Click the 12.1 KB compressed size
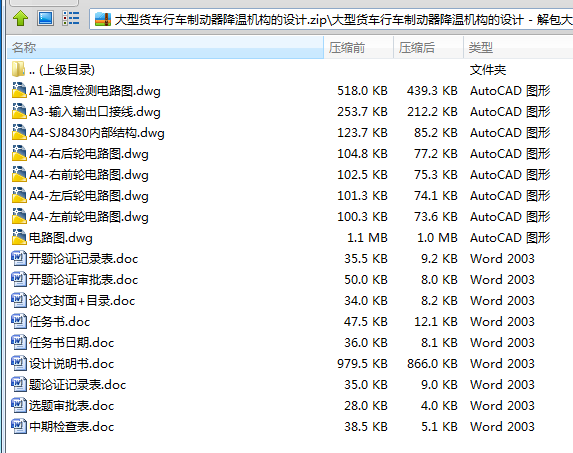Screen dimensions: 573x453 tap(436, 322)
